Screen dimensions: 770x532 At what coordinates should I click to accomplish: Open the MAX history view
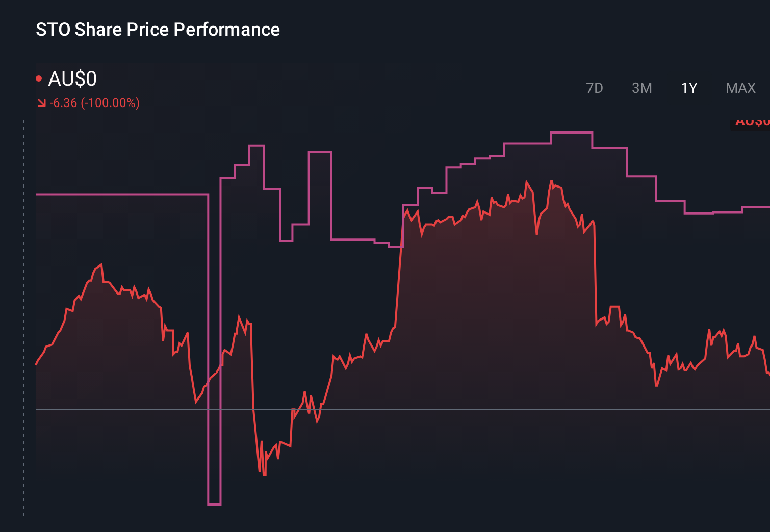pos(740,88)
